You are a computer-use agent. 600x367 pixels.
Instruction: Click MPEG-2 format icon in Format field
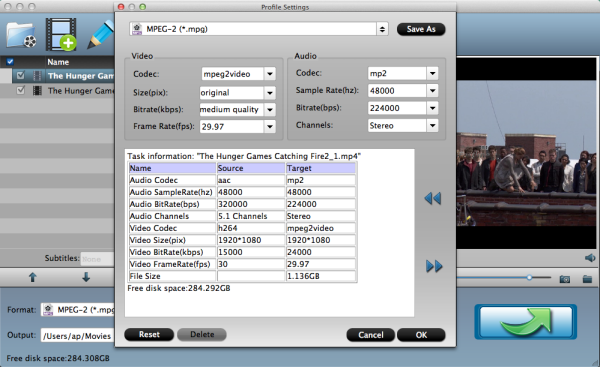click(48, 310)
